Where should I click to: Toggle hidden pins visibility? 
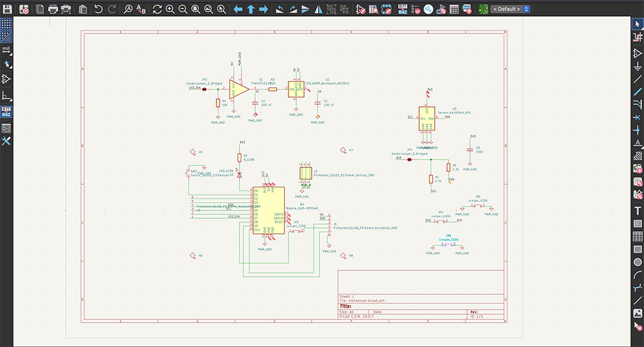click(6, 79)
